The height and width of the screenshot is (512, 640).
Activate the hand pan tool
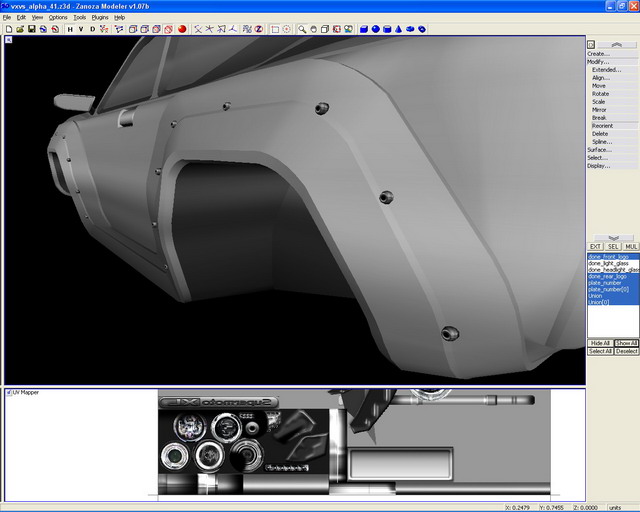point(313,29)
